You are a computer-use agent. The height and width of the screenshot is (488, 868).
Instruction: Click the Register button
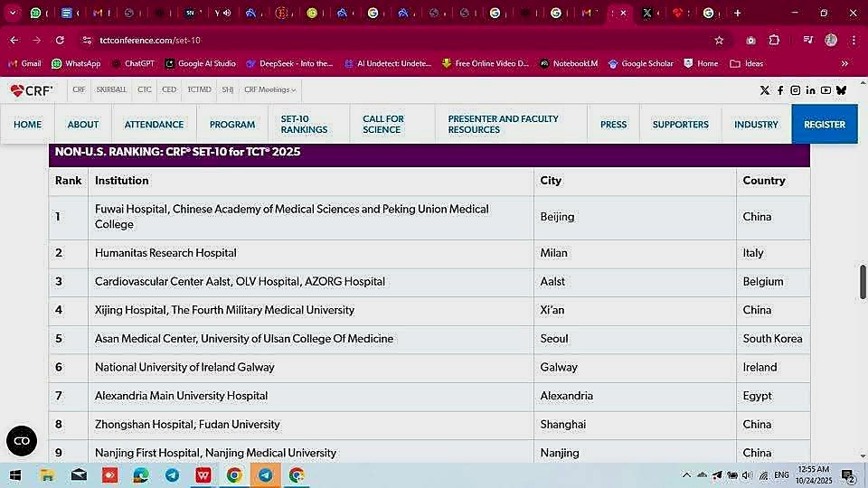pyautogui.click(x=824, y=124)
